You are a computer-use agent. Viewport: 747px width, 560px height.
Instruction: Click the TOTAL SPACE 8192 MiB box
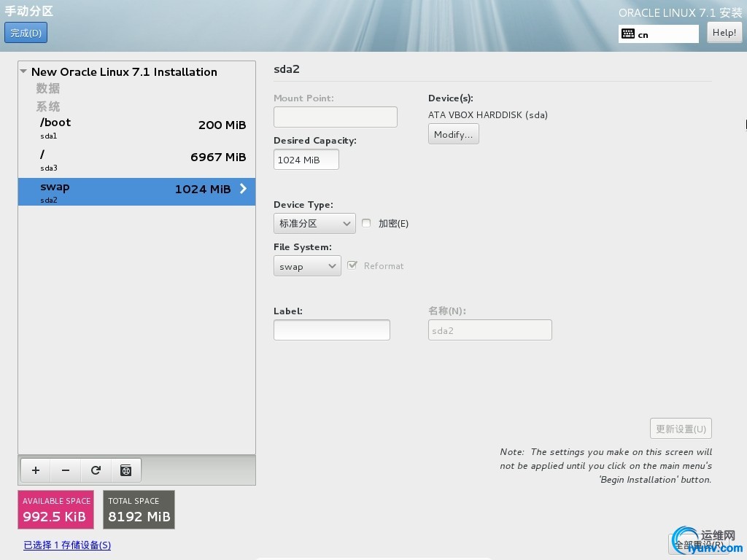click(139, 510)
